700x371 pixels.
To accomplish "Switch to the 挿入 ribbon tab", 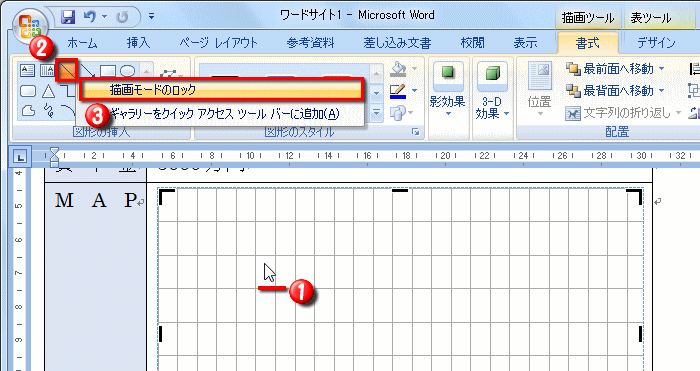I will 138,43.
